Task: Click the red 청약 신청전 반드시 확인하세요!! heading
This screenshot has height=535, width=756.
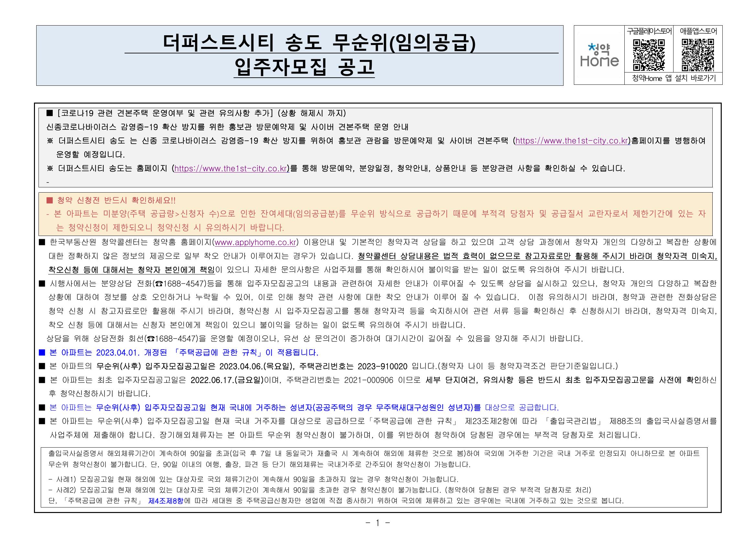Action: click(x=111, y=200)
